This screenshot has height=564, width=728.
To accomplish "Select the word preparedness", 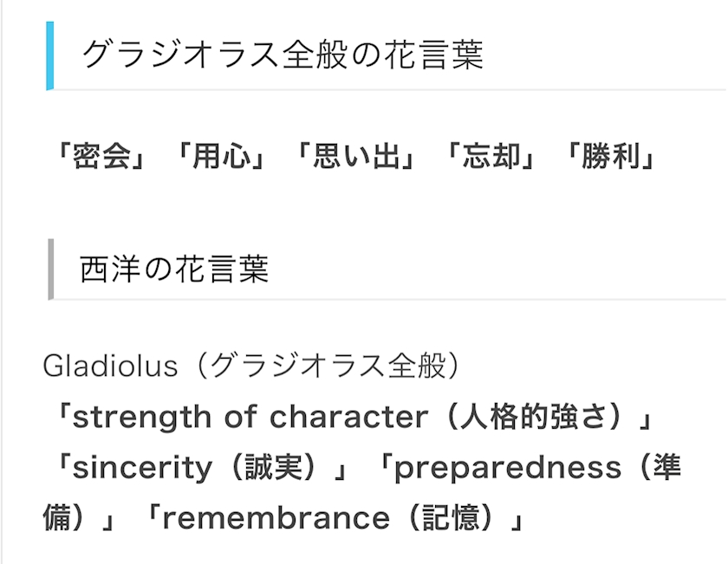I will tap(508, 468).
